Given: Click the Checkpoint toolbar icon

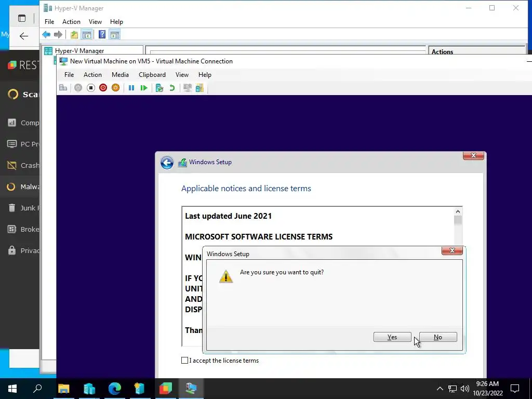Looking at the screenshot, I should click(x=159, y=88).
